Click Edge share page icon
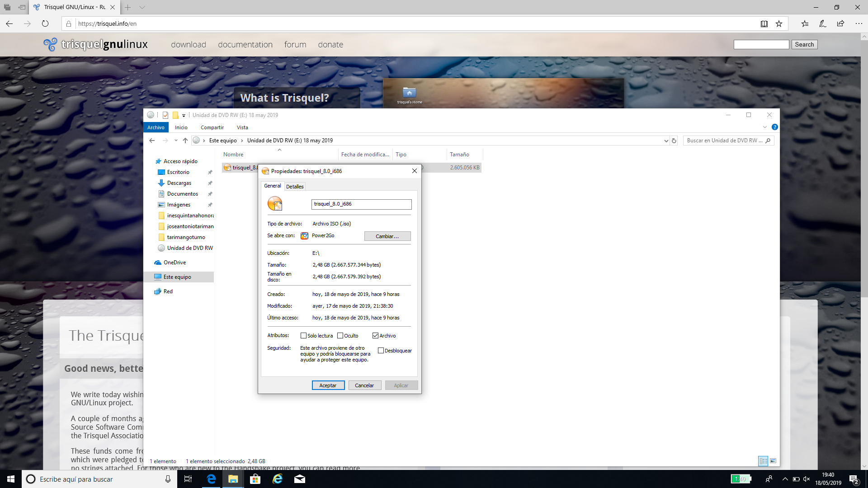 pos(840,23)
